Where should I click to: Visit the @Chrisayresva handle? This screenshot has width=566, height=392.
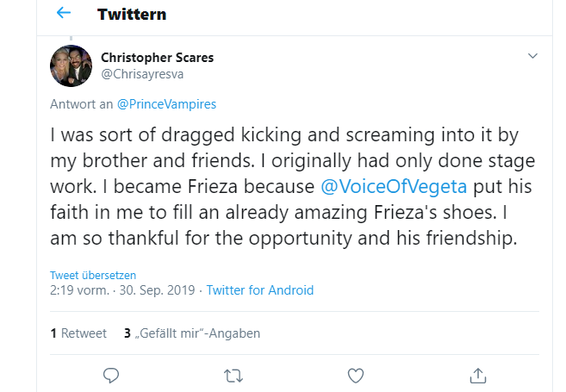[x=142, y=74]
